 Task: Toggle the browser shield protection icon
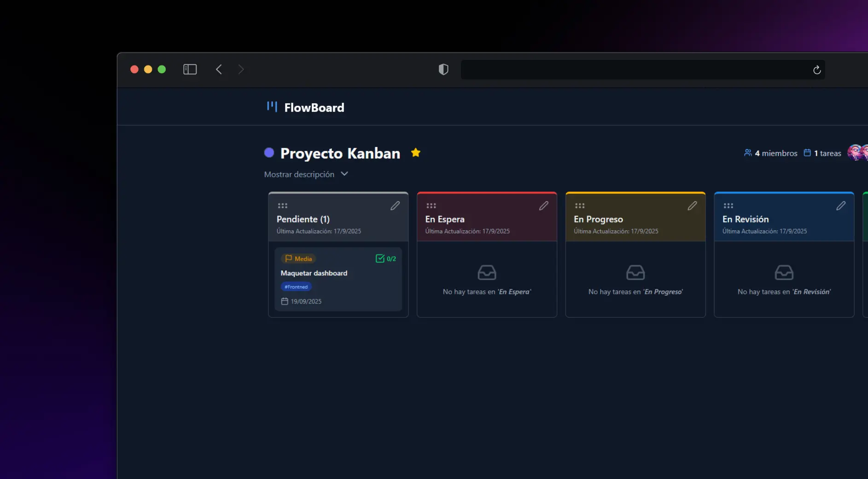(443, 69)
